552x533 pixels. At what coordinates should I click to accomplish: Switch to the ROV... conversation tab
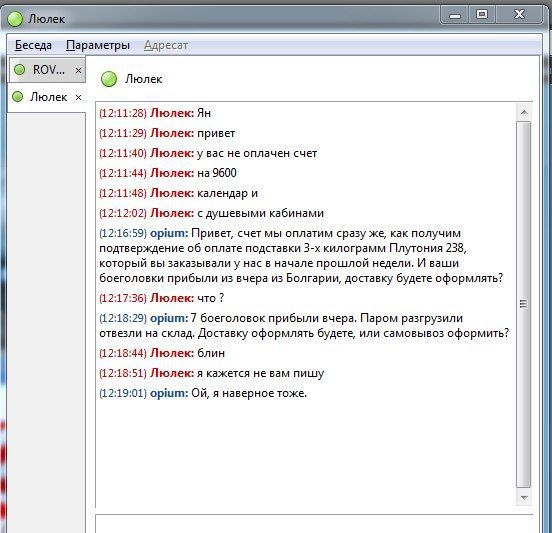[47, 70]
